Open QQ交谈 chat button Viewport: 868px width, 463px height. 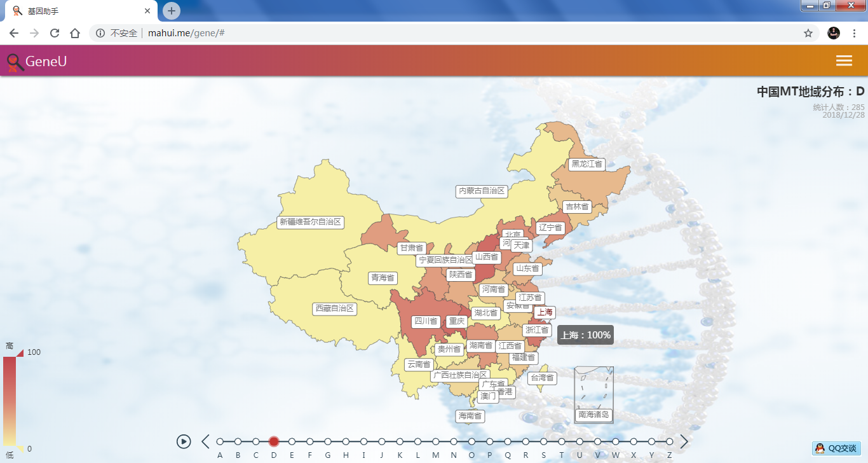tap(836, 448)
